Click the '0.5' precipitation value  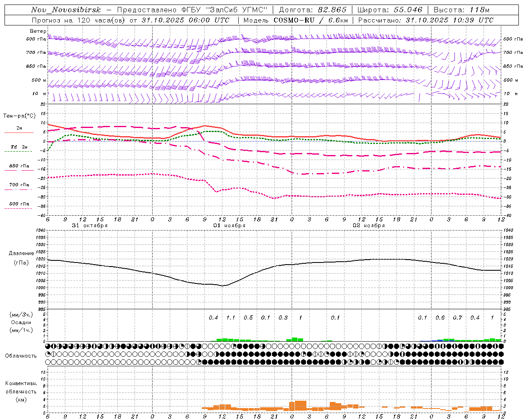click(x=248, y=318)
